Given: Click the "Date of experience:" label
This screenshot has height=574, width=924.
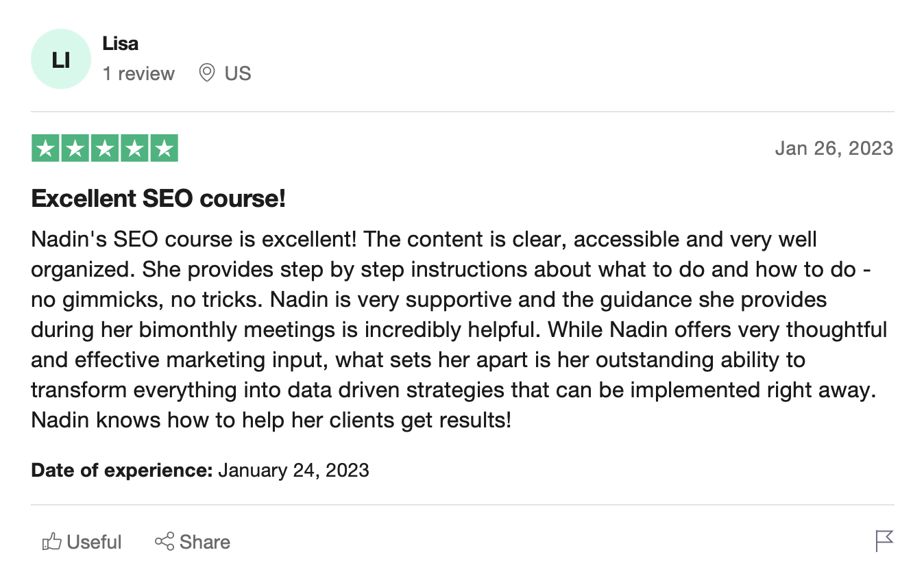Looking at the screenshot, I should [x=122, y=471].
